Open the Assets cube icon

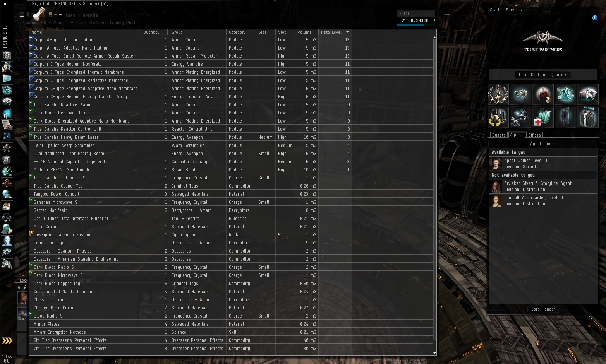7,159
